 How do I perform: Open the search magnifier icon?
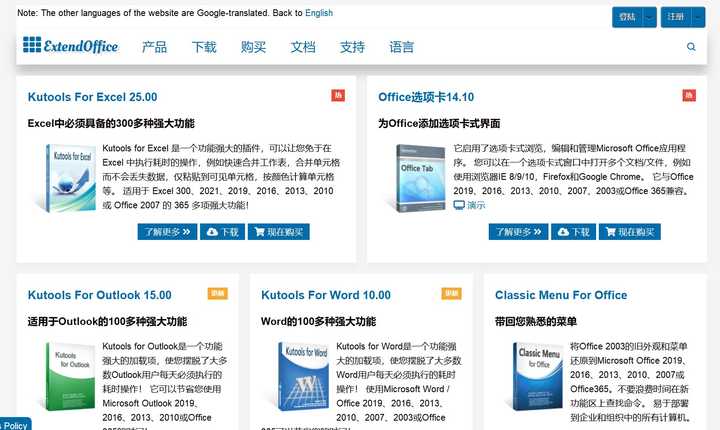click(x=691, y=47)
